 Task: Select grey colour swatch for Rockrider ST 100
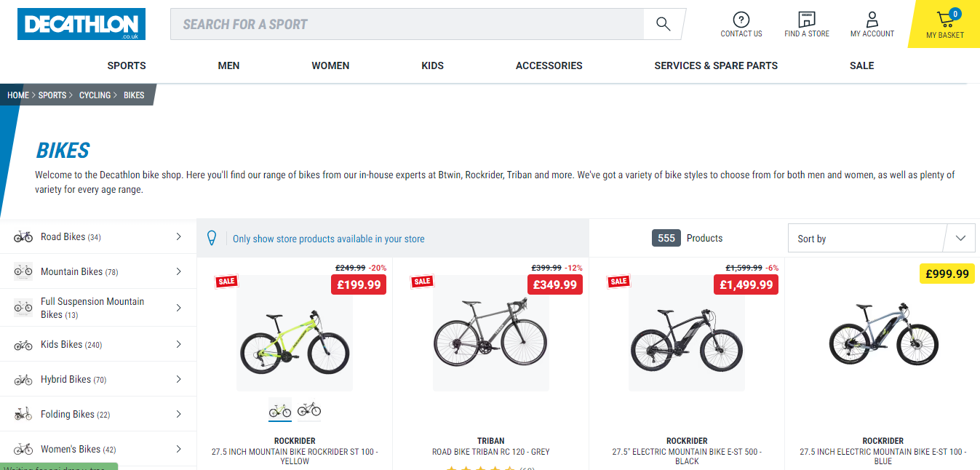click(309, 410)
